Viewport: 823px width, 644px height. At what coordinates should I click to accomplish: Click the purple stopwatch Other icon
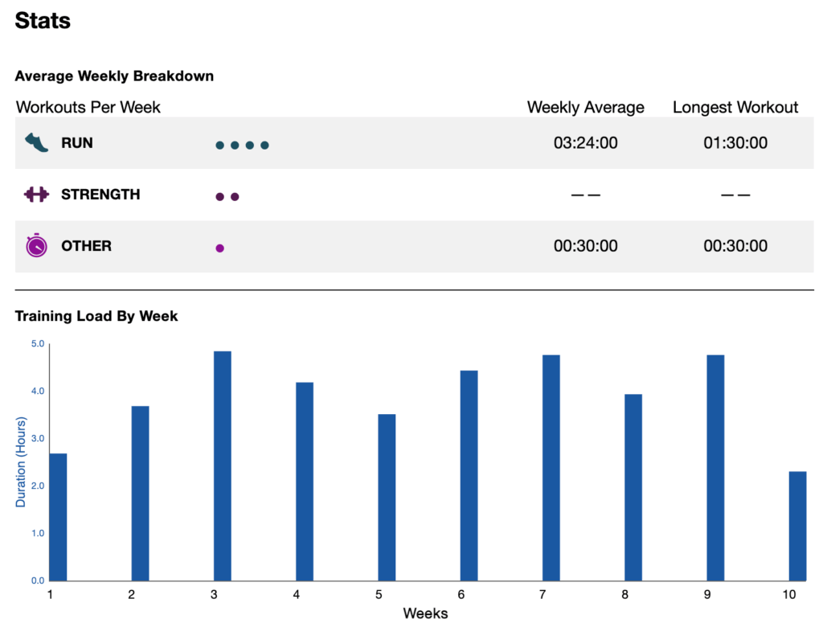pos(37,246)
